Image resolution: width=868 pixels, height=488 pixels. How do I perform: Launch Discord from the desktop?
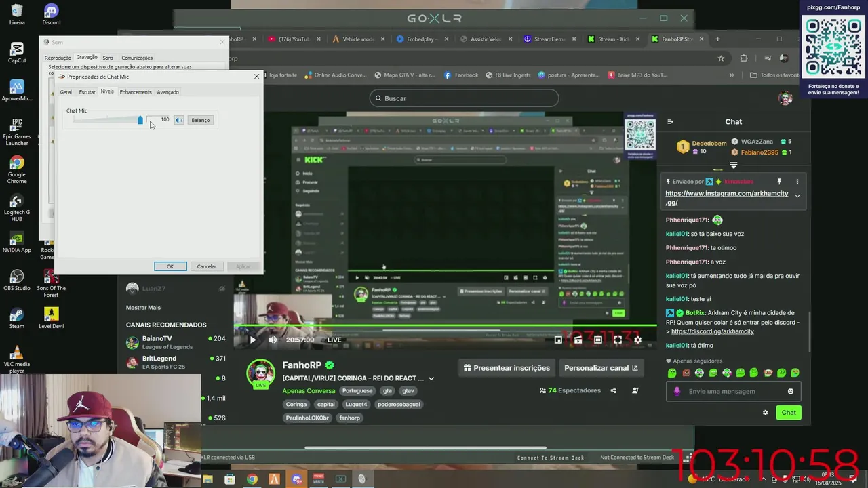click(x=51, y=15)
